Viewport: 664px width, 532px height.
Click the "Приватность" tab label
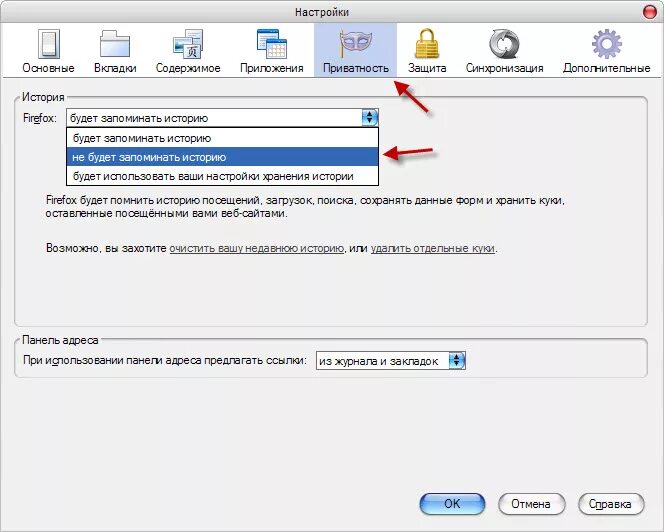(356, 68)
